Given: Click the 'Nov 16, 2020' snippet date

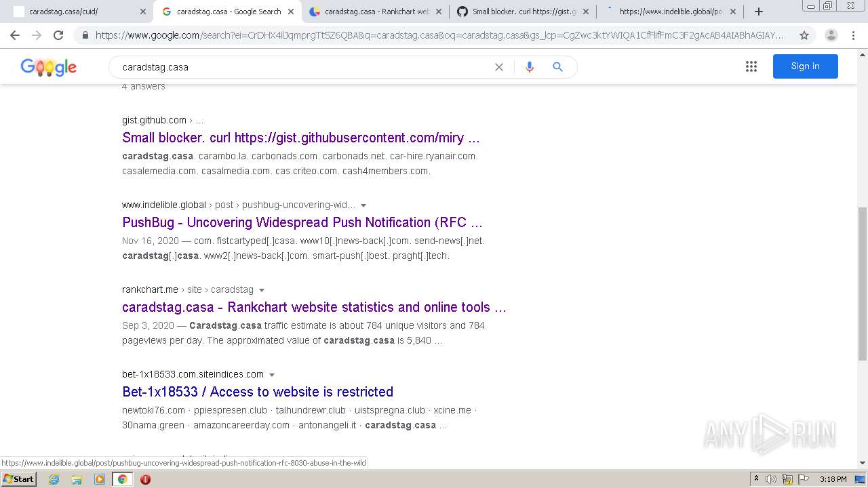Looking at the screenshot, I should (x=151, y=241).
